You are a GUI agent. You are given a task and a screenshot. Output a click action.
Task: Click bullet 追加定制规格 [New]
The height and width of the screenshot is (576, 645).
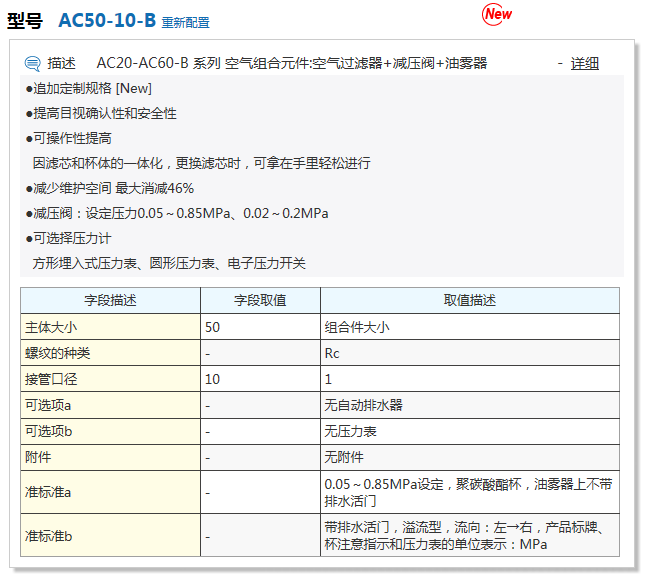pos(88,88)
